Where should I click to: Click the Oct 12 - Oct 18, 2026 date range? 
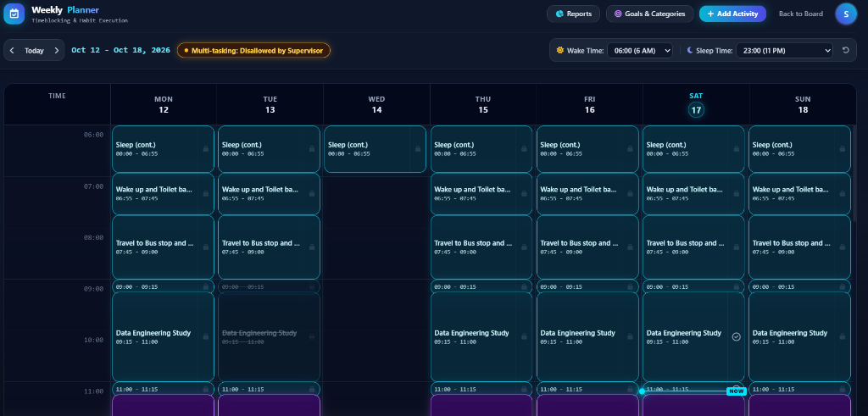point(120,50)
